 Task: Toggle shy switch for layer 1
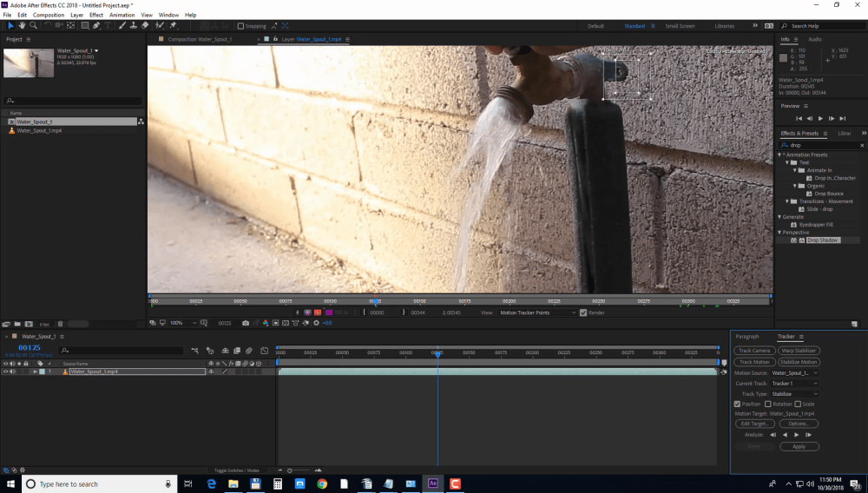tap(211, 371)
